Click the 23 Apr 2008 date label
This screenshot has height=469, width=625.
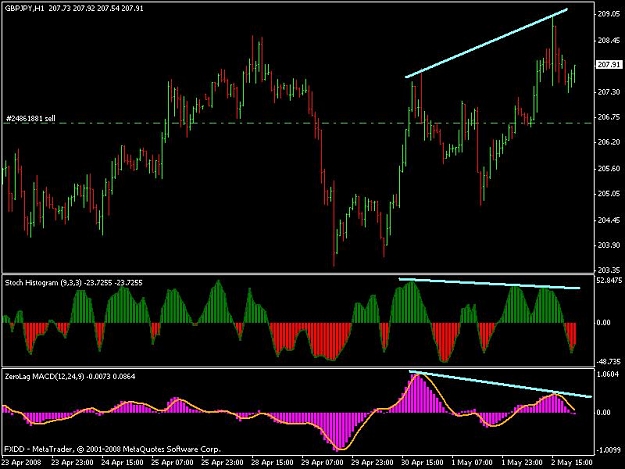tap(22, 463)
